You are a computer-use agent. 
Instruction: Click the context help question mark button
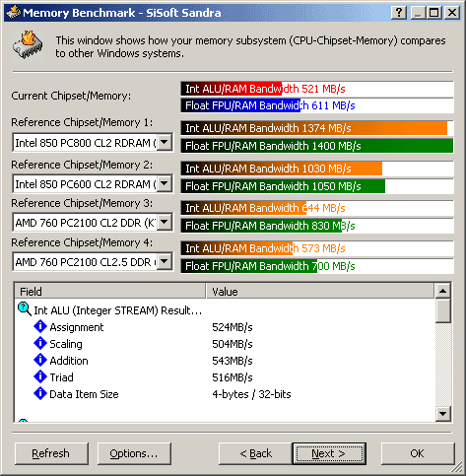coord(399,13)
